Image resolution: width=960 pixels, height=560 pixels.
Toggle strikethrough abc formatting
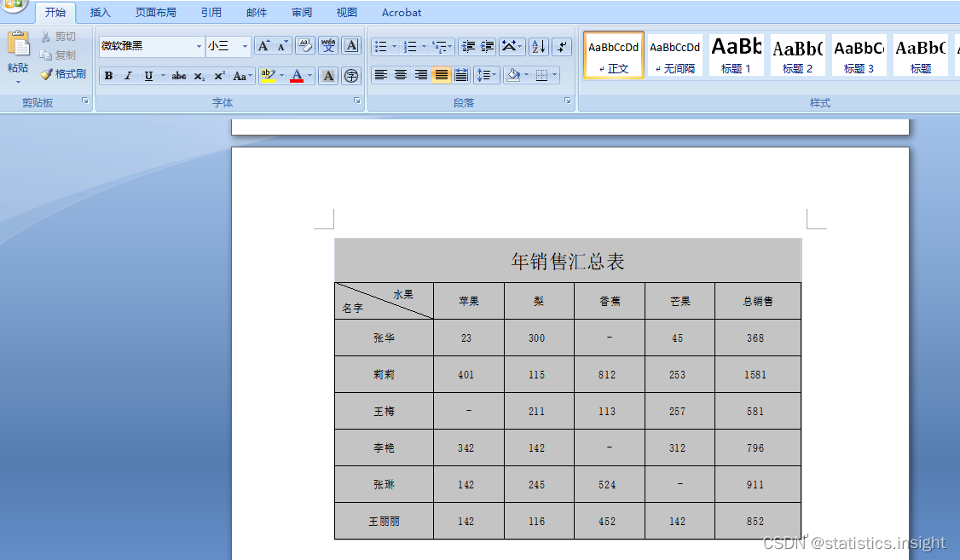[179, 76]
